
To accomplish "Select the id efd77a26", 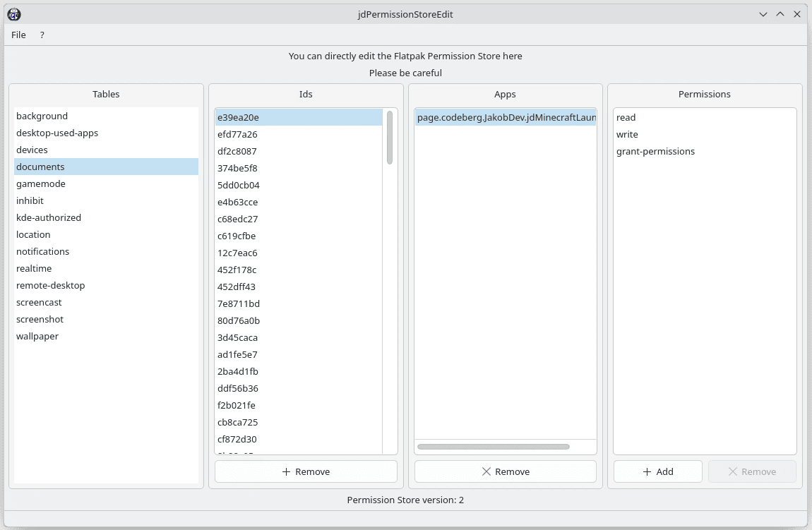I will click(x=299, y=134).
